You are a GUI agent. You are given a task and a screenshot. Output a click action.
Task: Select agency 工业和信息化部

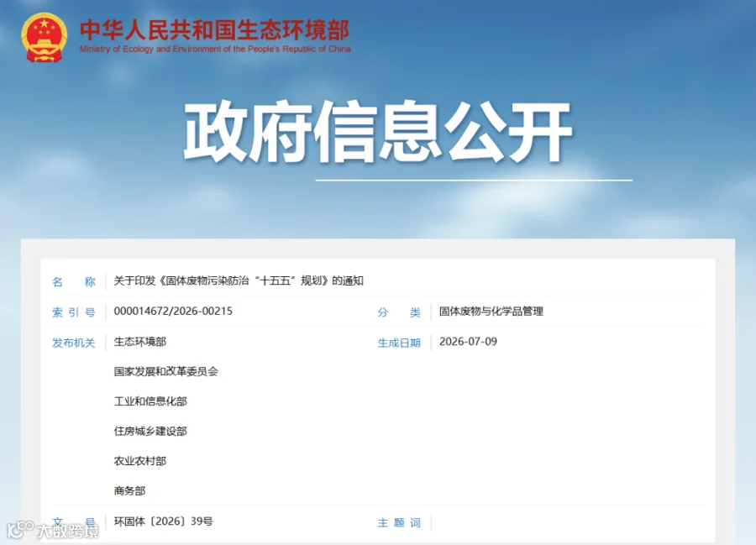click(x=150, y=401)
